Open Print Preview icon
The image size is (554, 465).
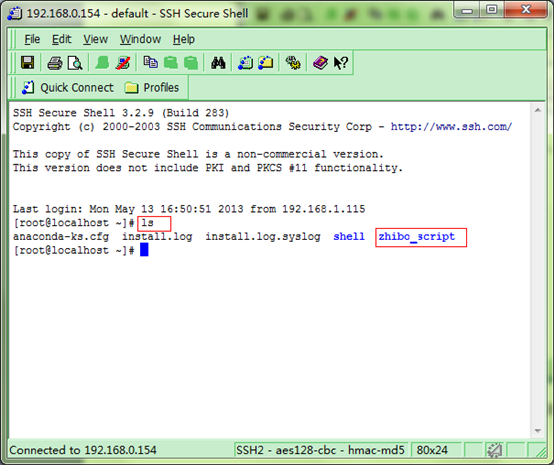(75, 63)
